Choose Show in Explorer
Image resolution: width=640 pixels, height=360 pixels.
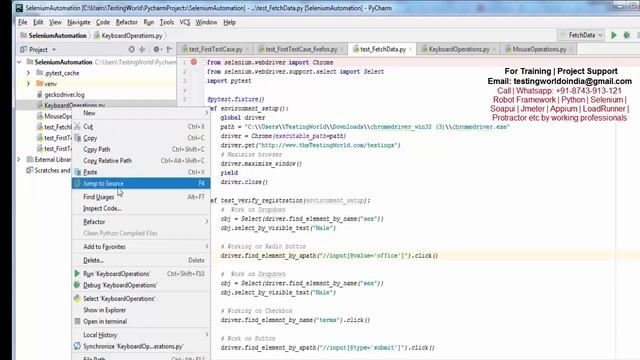(x=141, y=310)
